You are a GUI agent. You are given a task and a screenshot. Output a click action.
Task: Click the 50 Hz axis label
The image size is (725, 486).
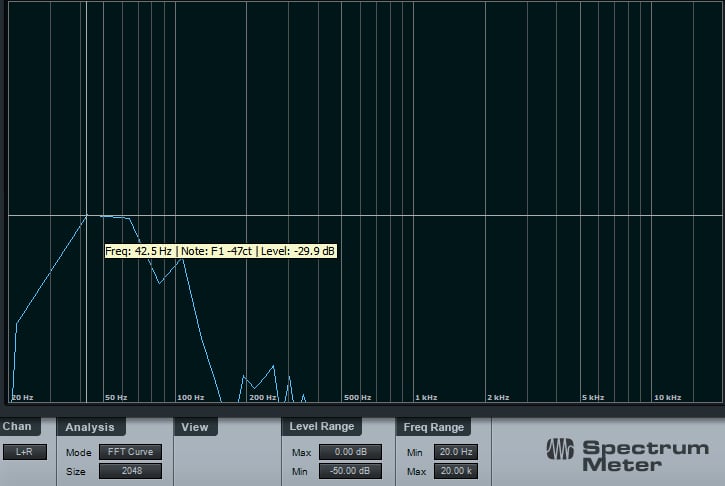tap(116, 397)
